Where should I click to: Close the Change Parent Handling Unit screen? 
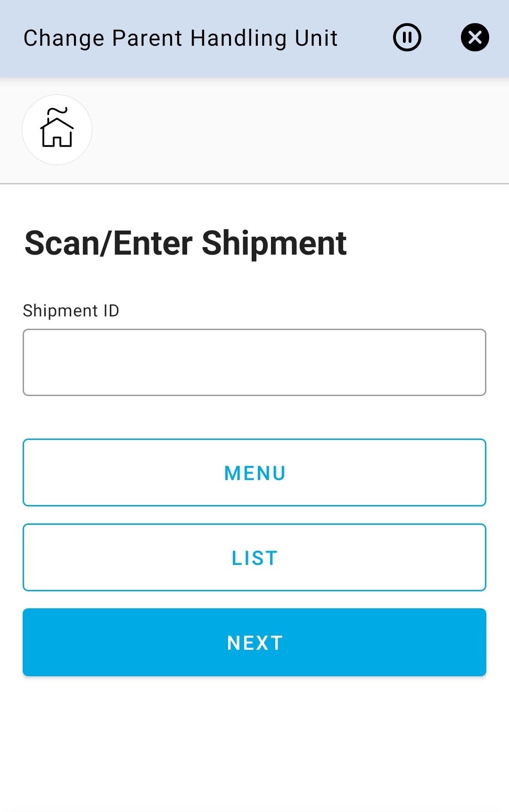(475, 37)
